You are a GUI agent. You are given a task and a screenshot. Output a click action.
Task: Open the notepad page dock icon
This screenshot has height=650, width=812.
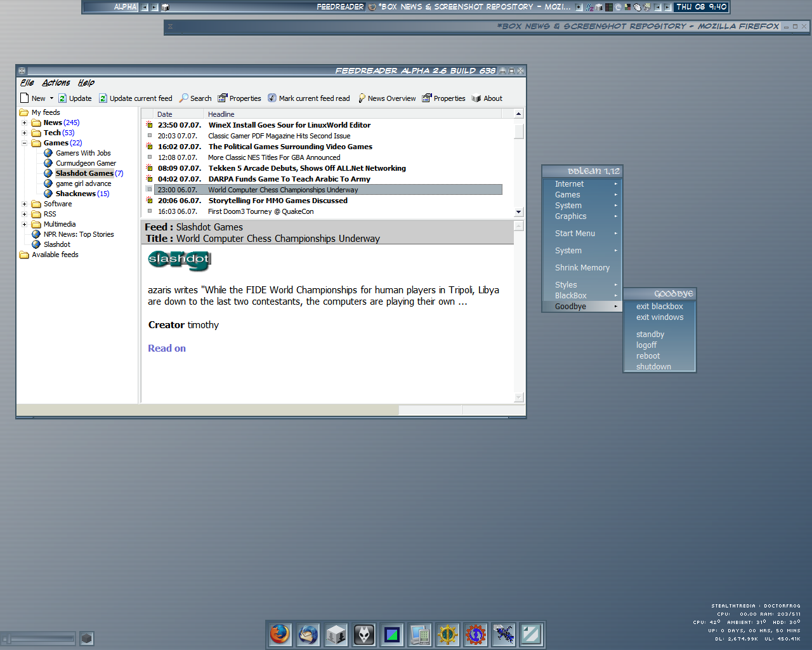532,634
